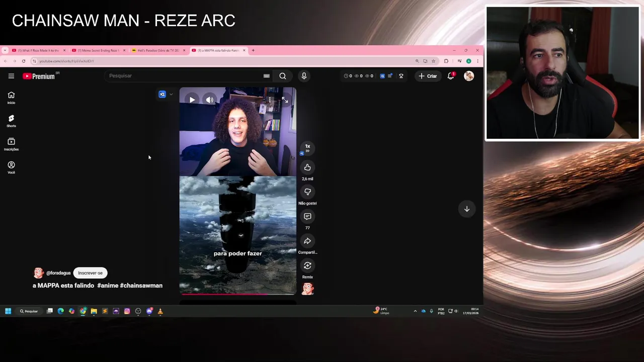The height and width of the screenshot is (362, 644).
Task: Open the clock showing 00:14
Action: point(471,311)
